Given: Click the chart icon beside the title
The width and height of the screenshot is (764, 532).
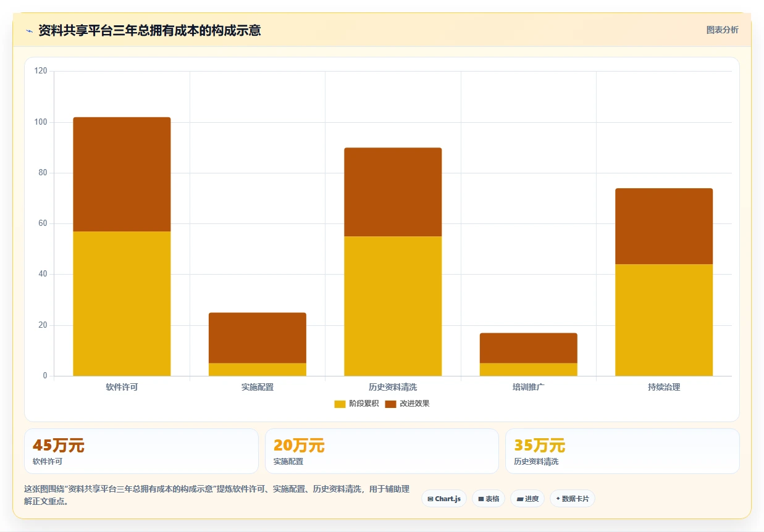Looking at the screenshot, I should pyautogui.click(x=29, y=31).
